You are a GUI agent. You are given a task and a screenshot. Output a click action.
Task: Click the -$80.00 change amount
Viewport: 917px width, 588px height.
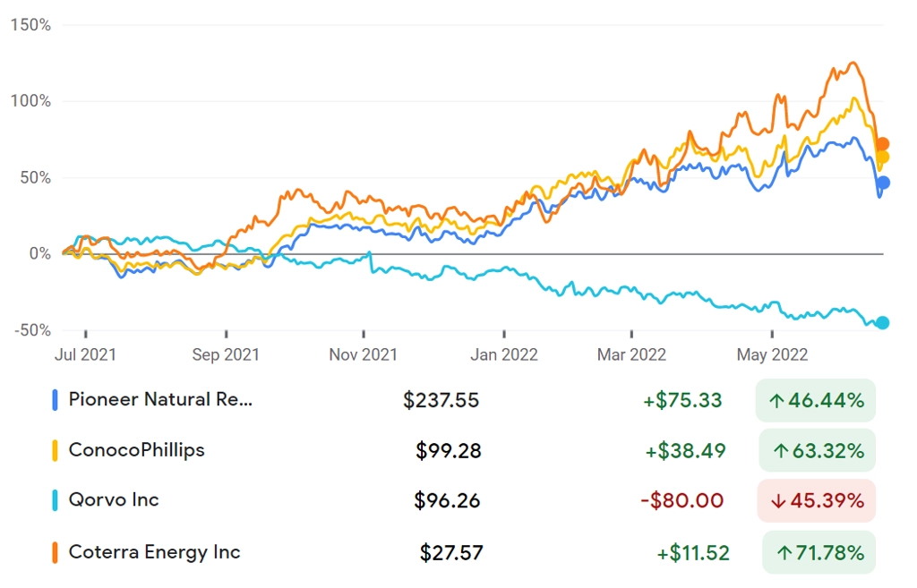point(681,501)
